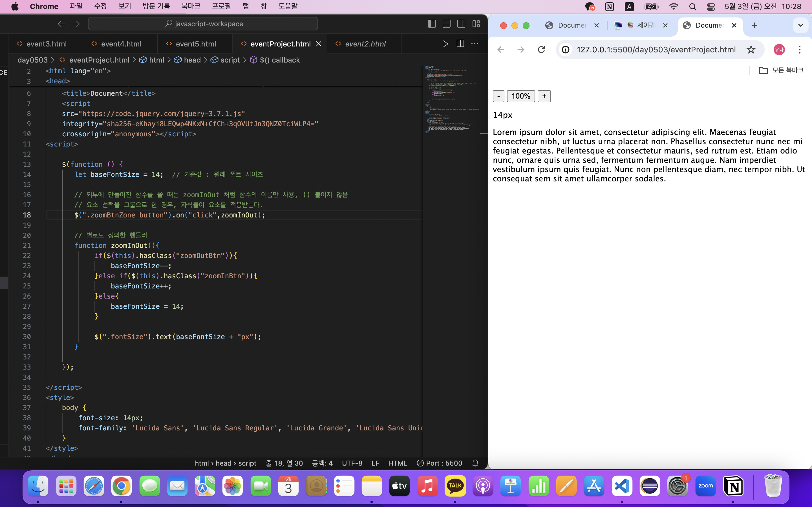Click the split editor right icon
Image resolution: width=812 pixels, height=507 pixels.
(460, 44)
